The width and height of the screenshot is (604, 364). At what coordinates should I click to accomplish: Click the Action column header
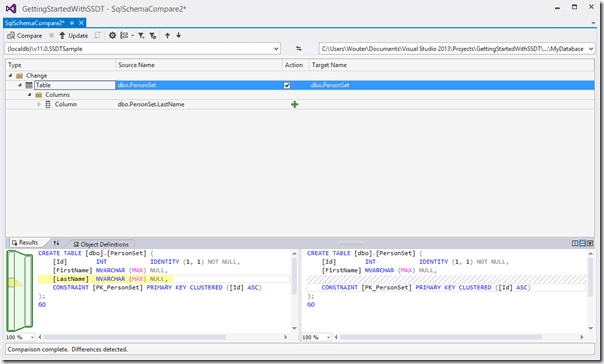tap(295, 65)
